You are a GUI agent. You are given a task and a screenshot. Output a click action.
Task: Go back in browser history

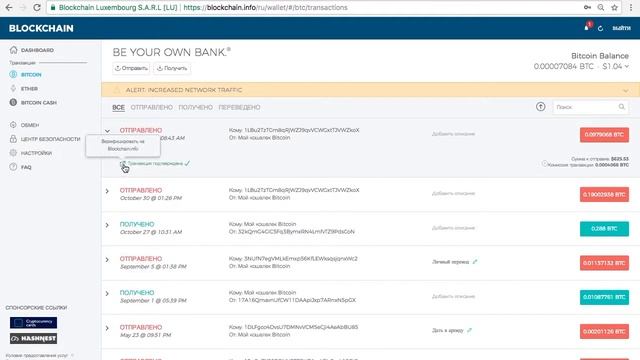coord(9,7)
